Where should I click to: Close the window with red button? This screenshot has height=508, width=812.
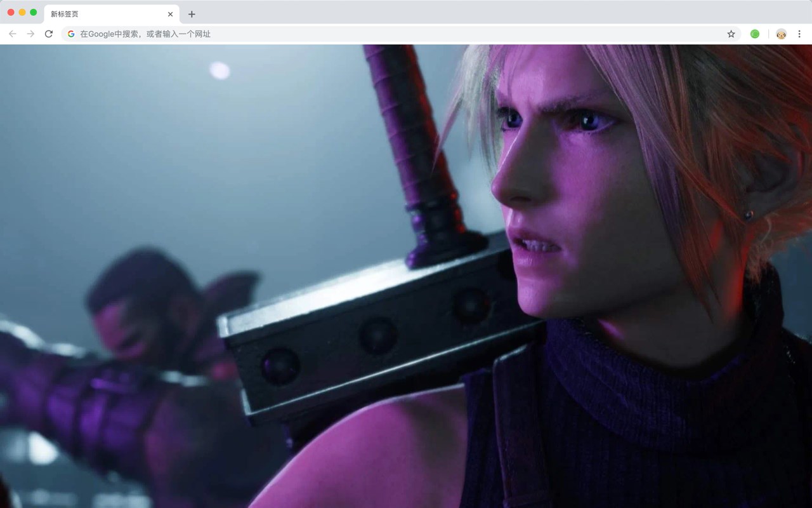11,13
